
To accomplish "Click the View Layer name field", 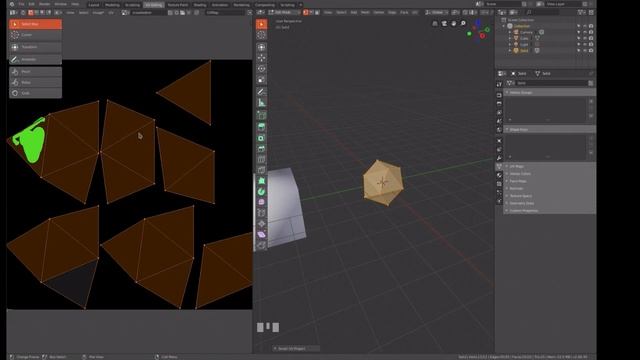I will (564, 4).
